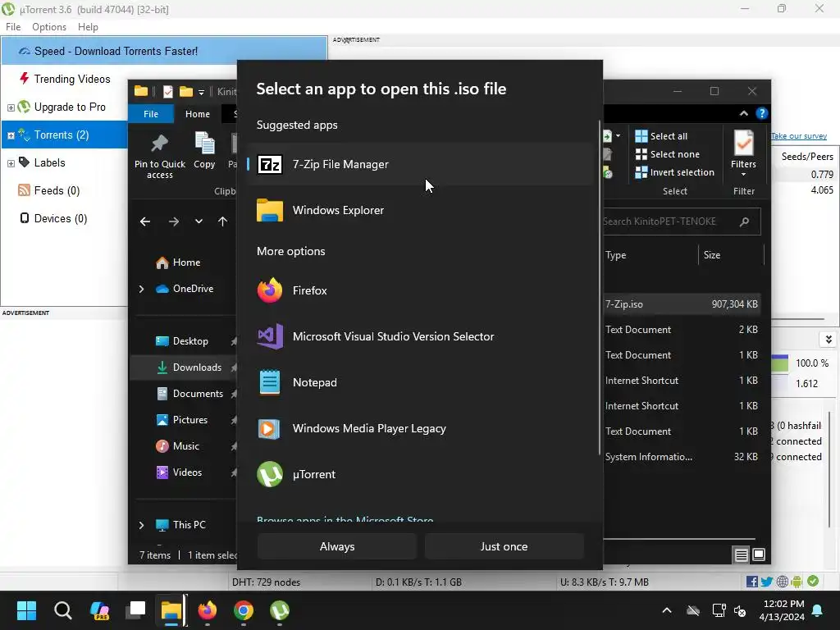Select Devices (0) in µTorrent sidebar
This screenshot has width=840, height=630.
60,218
